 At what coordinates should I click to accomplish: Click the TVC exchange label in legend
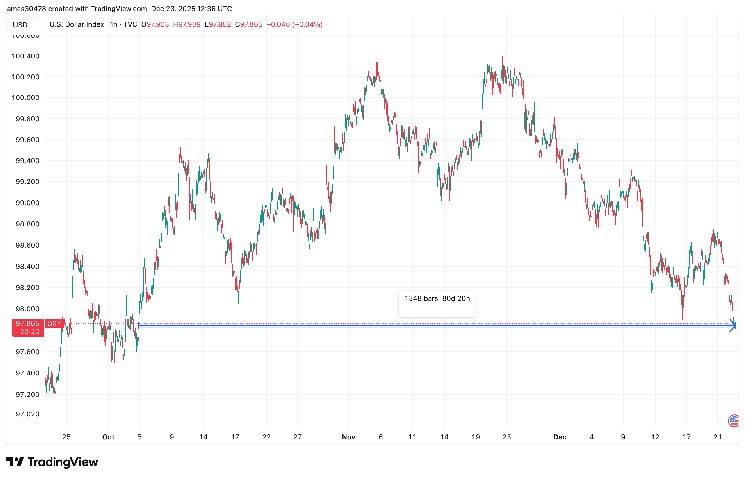130,24
